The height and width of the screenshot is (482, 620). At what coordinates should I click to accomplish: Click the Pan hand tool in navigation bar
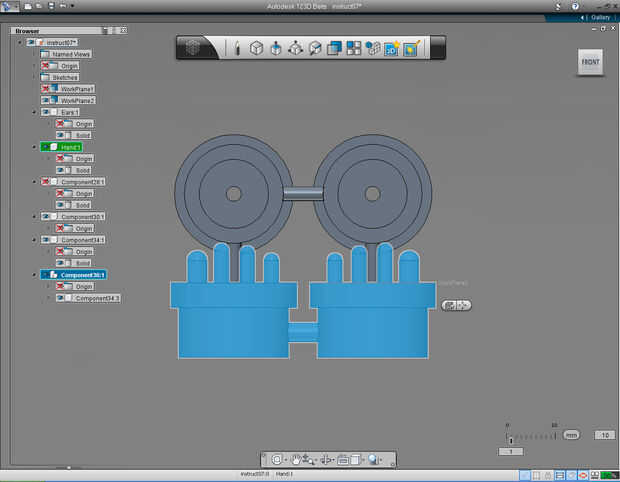pyautogui.click(x=297, y=459)
